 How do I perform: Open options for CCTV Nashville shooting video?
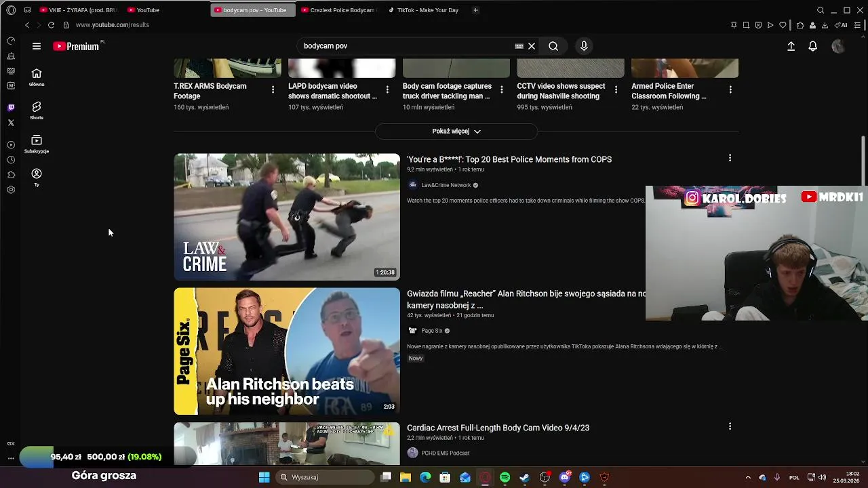tap(616, 89)
